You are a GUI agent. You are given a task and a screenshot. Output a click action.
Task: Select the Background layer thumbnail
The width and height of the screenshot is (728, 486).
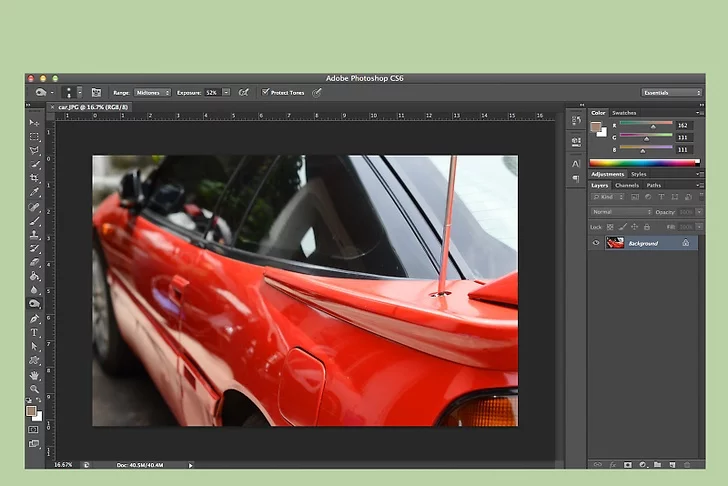[x=615, y=243]
